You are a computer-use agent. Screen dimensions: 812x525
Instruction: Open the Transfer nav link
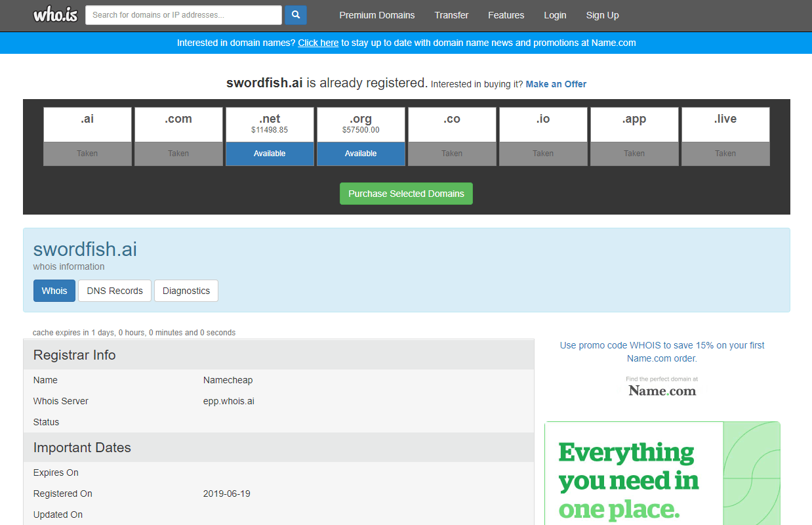(451, 15)
